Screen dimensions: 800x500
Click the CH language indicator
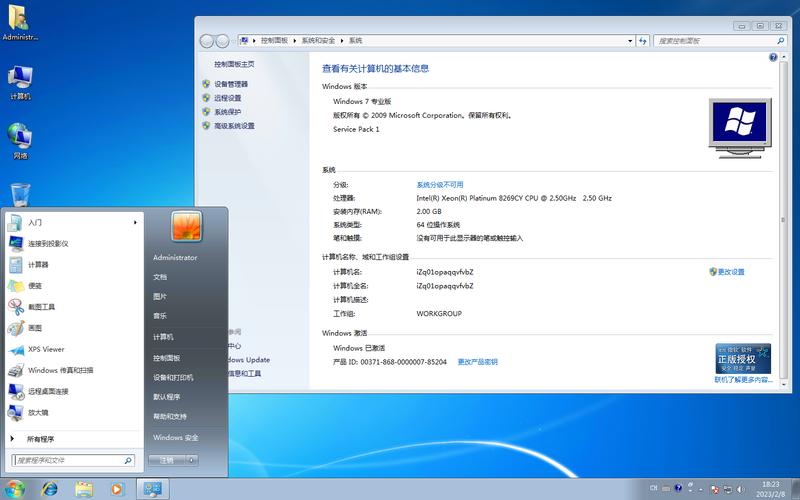tap(654, 488)
